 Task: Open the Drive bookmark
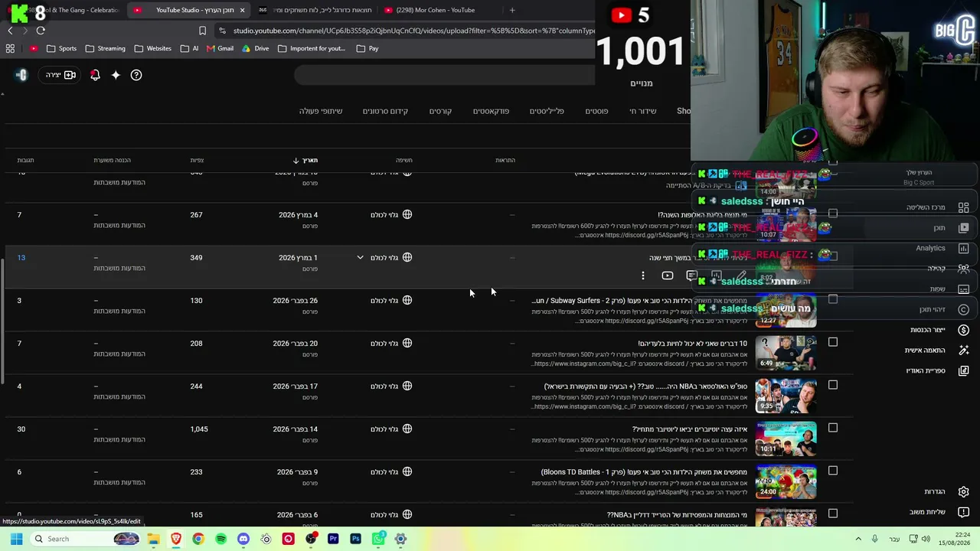pos(255,48)
